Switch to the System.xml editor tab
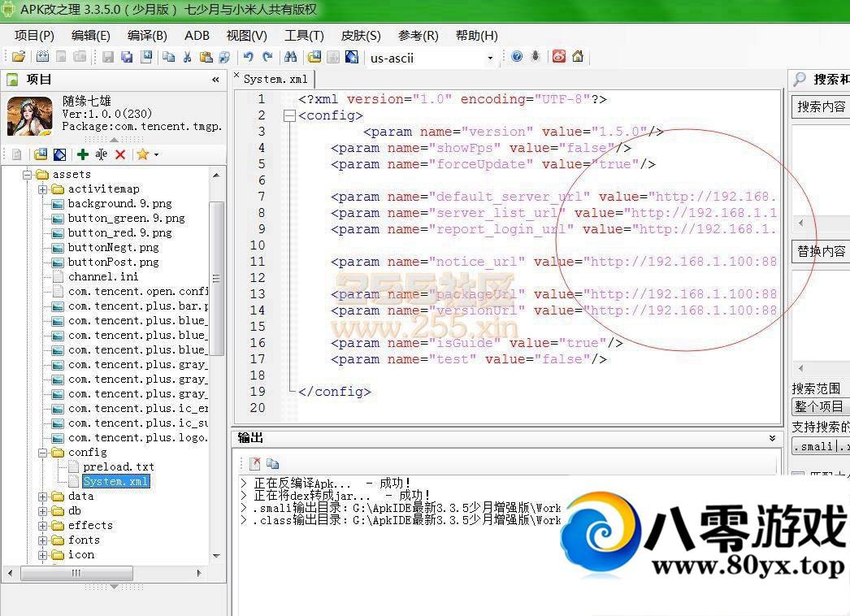This screenshot has height=616, width=850. click(275, 79)
